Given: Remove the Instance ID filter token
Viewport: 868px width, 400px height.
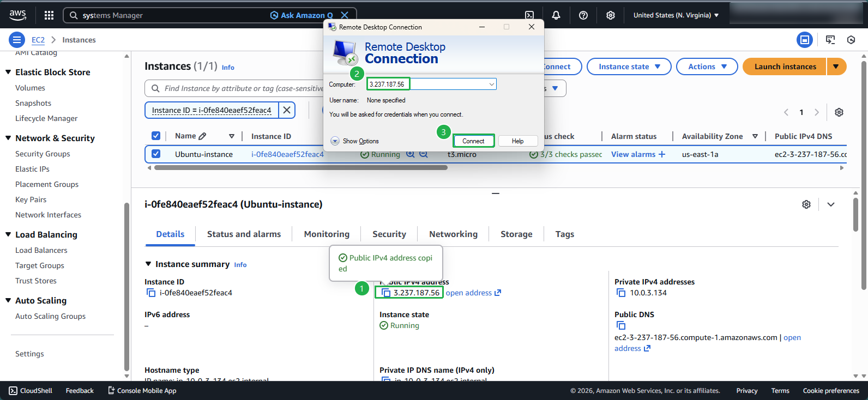Looking at the screenshot, I should coord(287,110).
